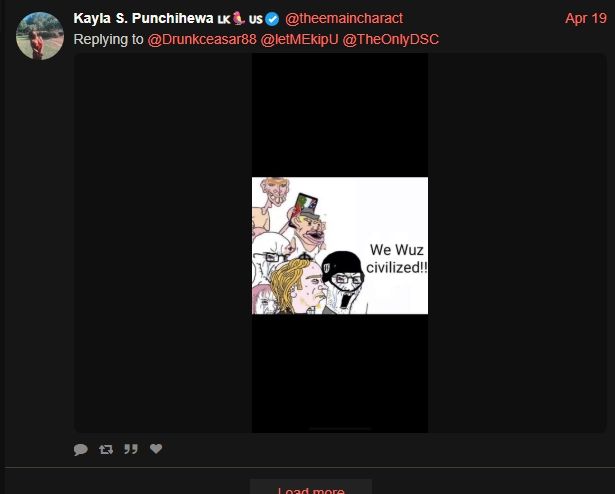This screenshot has height=494, width=615.
Task: Open the 'We Wuz civilized!!' meme image
Action: coord(340,246)
